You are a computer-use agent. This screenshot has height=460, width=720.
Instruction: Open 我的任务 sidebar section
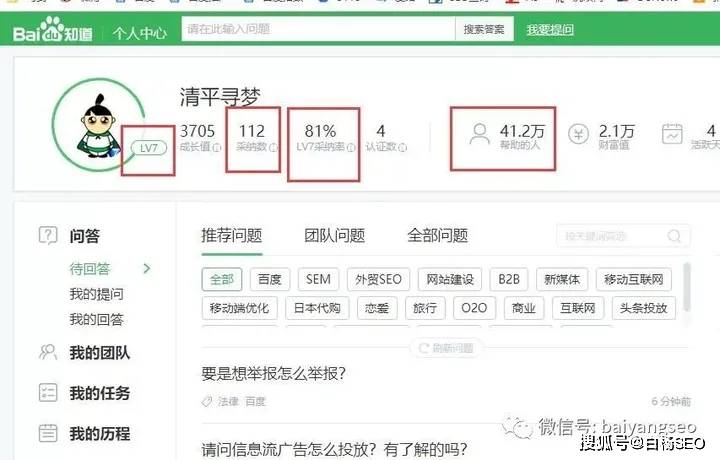(x=100, y=393)
